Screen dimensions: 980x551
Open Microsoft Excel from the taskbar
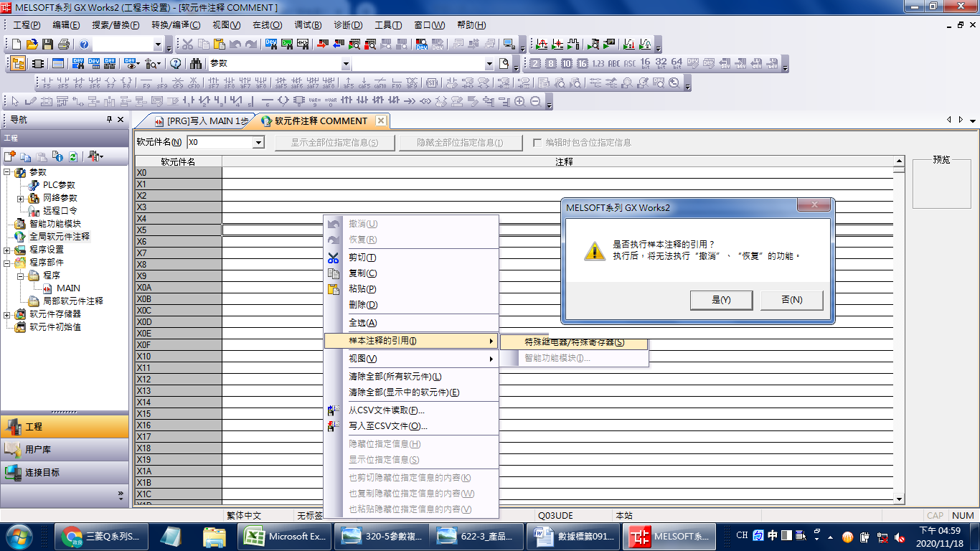tap(286, 536)
